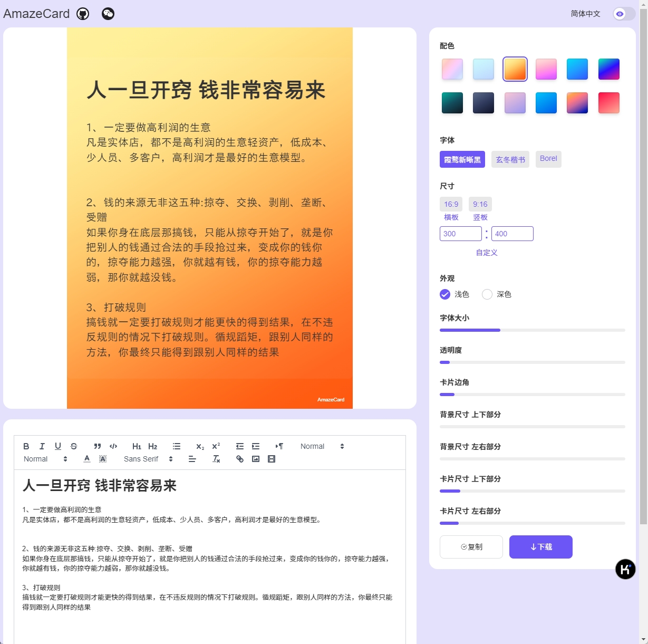Click the AmazeCard logo title

click(36, 14)
